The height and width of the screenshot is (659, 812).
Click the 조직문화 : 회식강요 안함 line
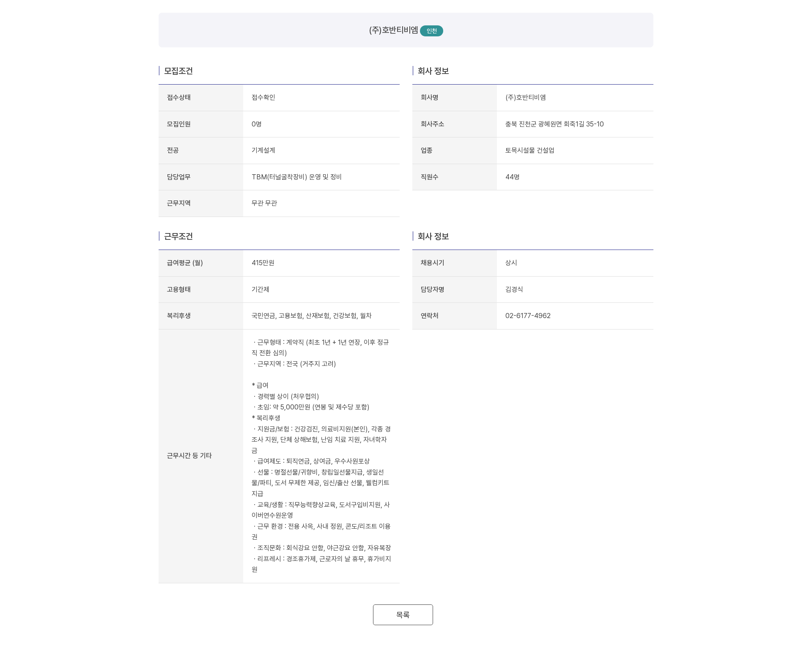click(x=322, y=548)
